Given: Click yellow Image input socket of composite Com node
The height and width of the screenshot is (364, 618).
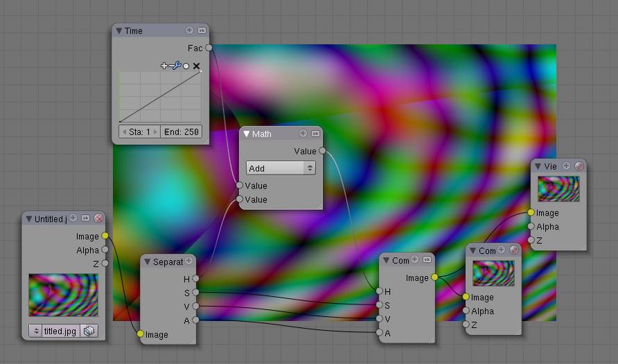Looking at the screenshot, I should [x=466, y=297].
